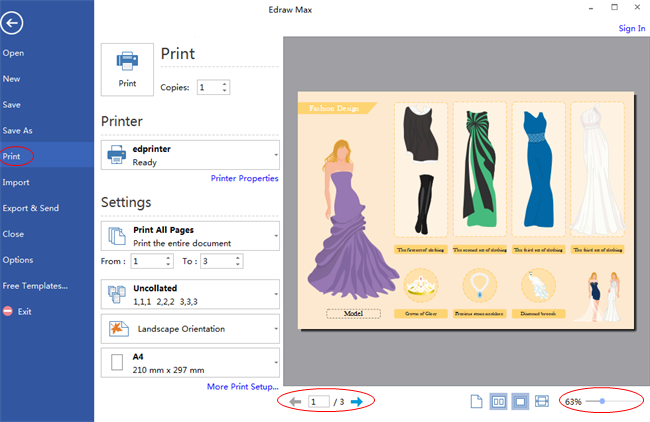Go to next page with blue arrow
Screen dimensions: 650x422
point(356,401)
